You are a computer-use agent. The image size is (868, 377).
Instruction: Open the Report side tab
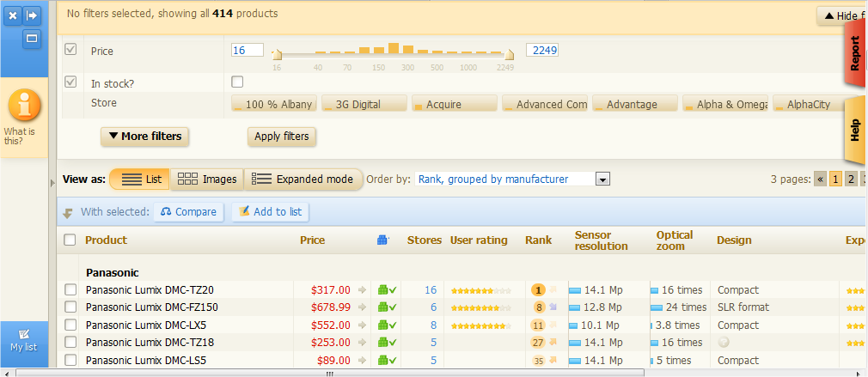tap(856, 53)
